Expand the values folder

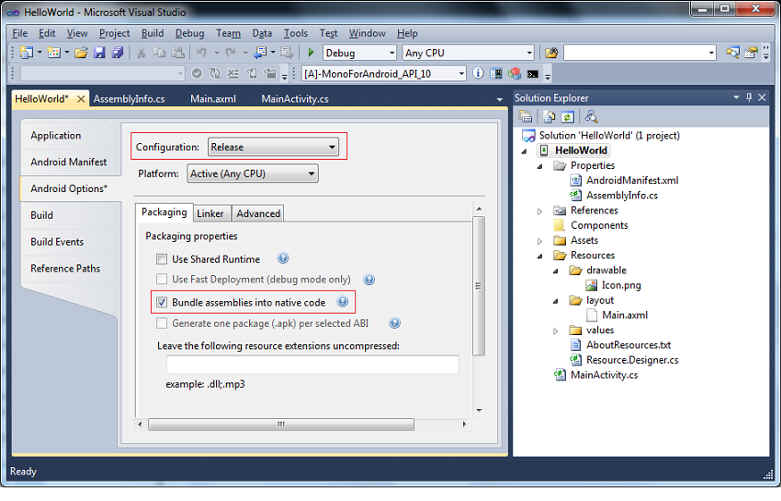pyautogui.click(x=555, y=331)
